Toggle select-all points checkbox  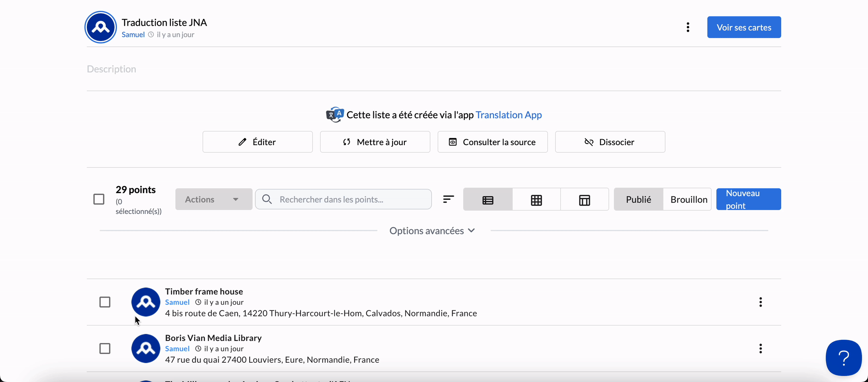[99, 199]
